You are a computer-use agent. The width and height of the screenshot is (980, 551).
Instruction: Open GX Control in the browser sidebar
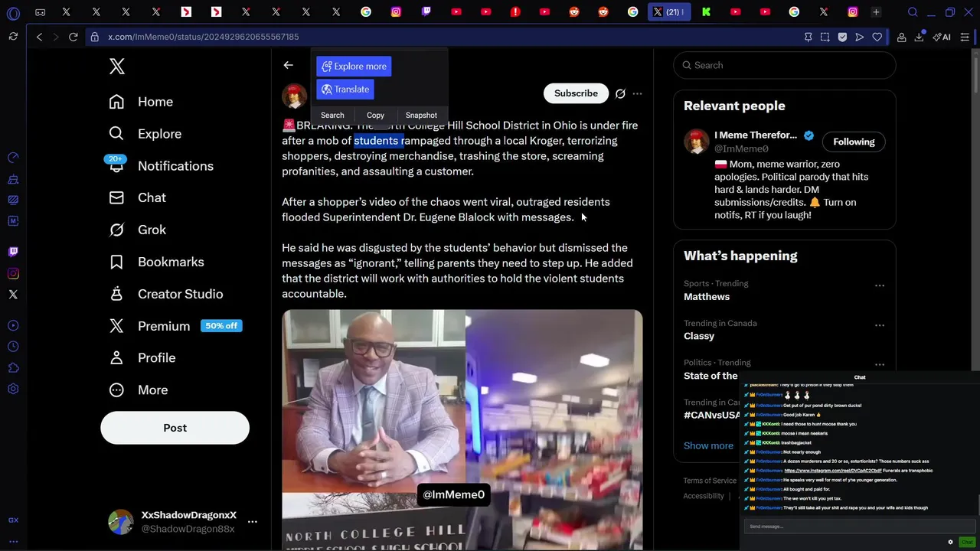(13, 157)
